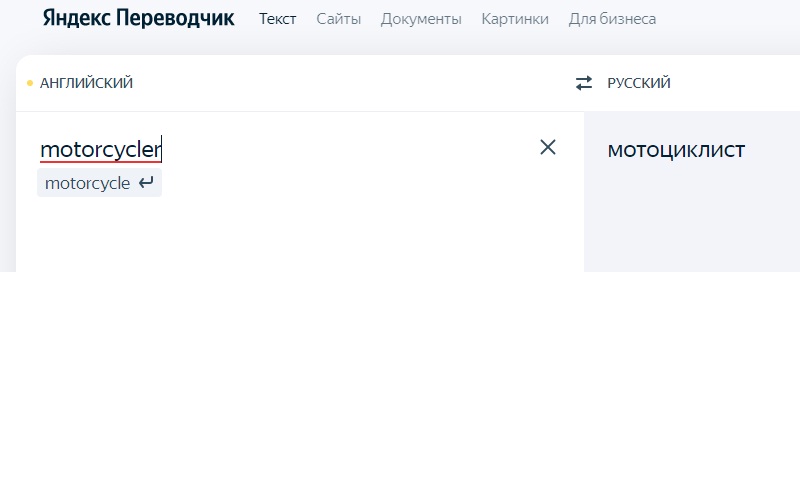The width and height of the screenshot is (800, 480).
Task: Go to the Картинки tab
Action: click(515, 19)
